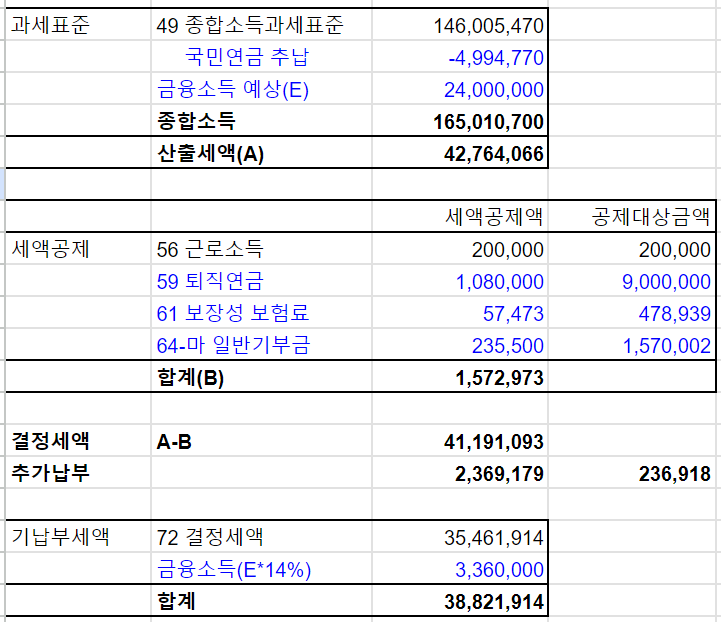Image resolution: width=721 pixels, height=622 pixels.
Task: Select the 9,000,000 공제대상금액 cell
Action: pos(632,280)
